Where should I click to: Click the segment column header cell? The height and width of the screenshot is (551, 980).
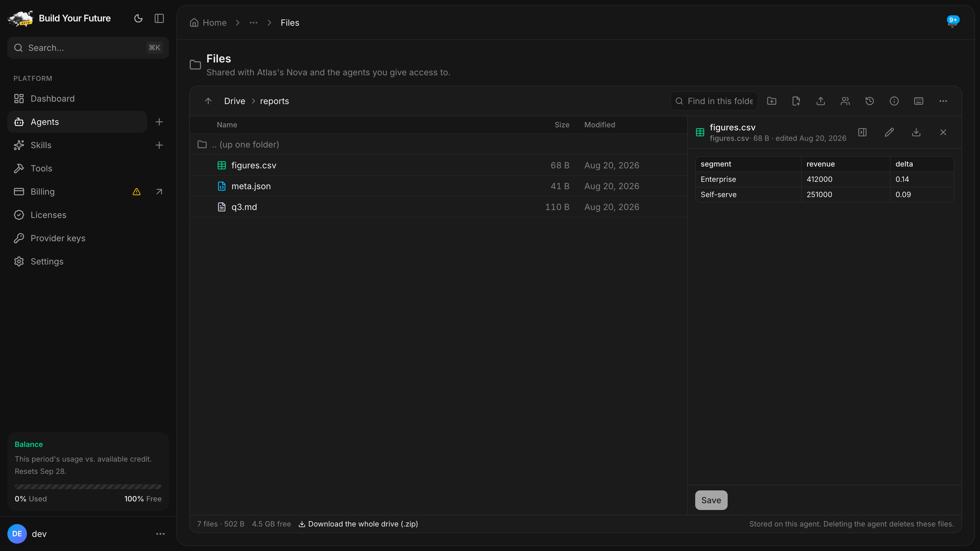[748, 164]
